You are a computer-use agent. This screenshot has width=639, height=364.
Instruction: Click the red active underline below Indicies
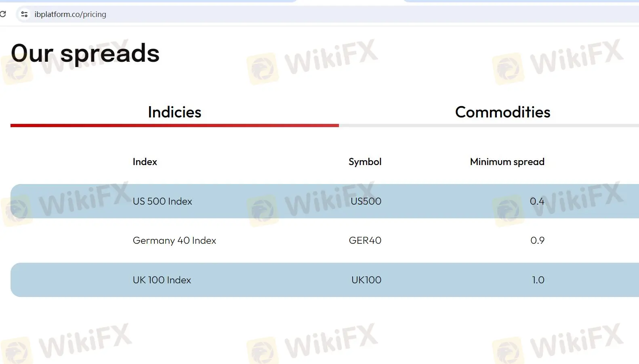pos(174,126)
